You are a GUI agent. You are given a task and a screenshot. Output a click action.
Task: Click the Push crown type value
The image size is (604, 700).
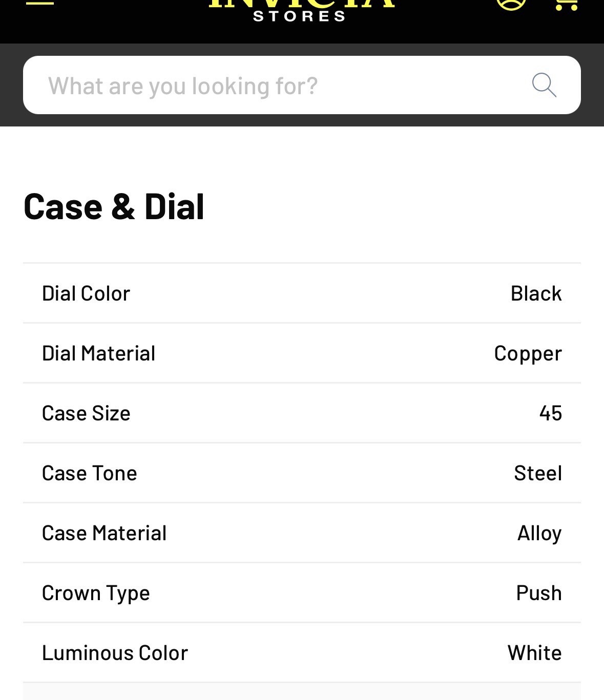tap(539, 593)
